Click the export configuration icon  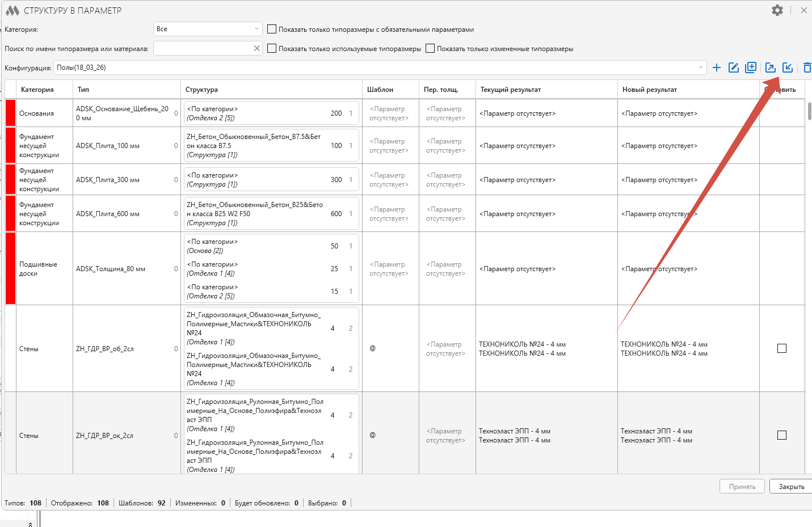(x=771, y=68)
